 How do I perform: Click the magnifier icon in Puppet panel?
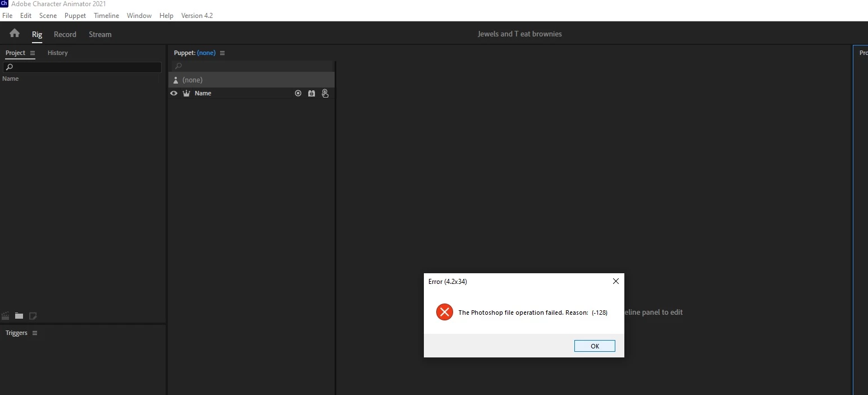179,66
